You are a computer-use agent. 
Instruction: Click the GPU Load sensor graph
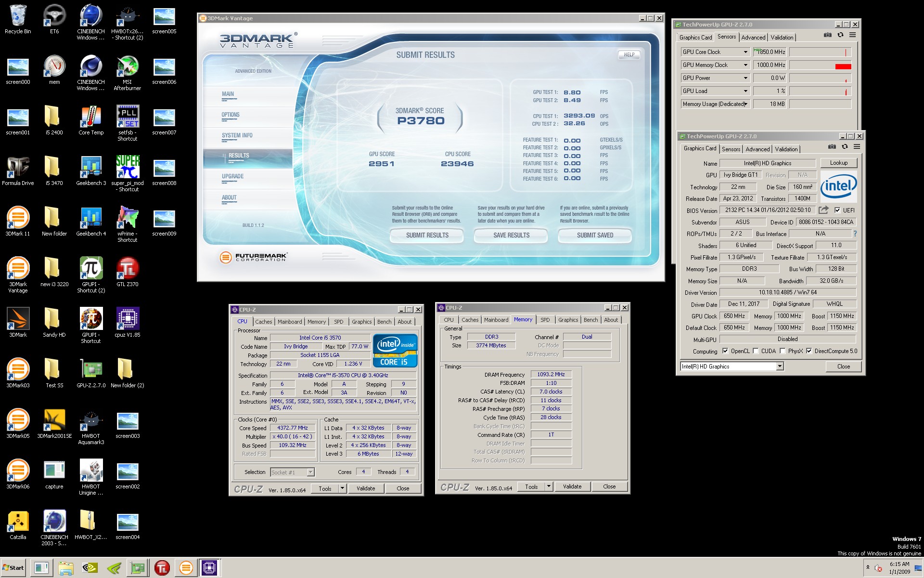(x=820, y=91)
